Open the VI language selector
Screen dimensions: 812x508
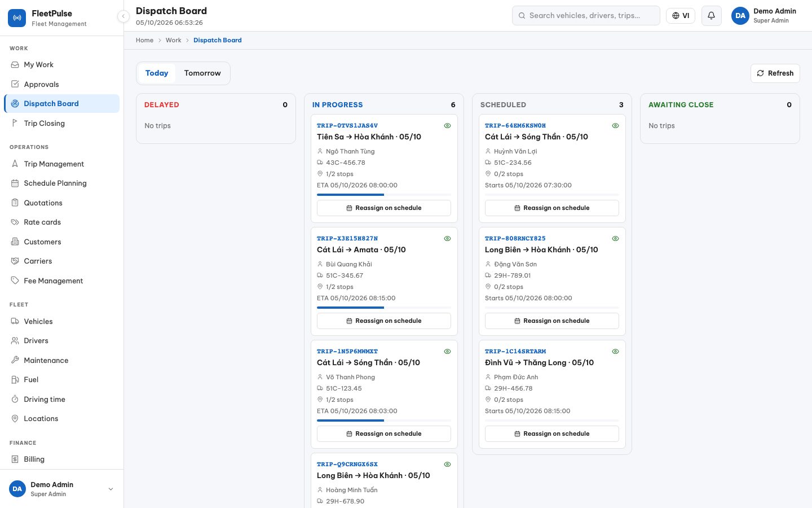tap(681, 16)
